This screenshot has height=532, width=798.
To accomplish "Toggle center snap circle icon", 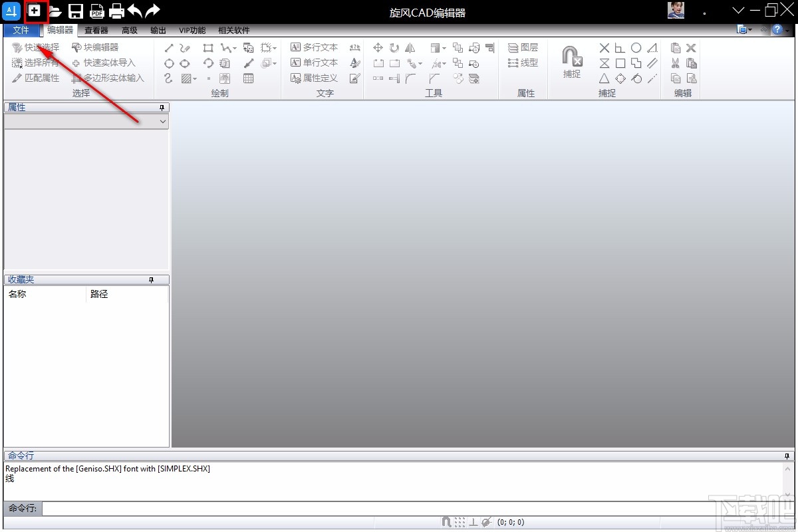I will pyautogui.click(x=636, y=48).
